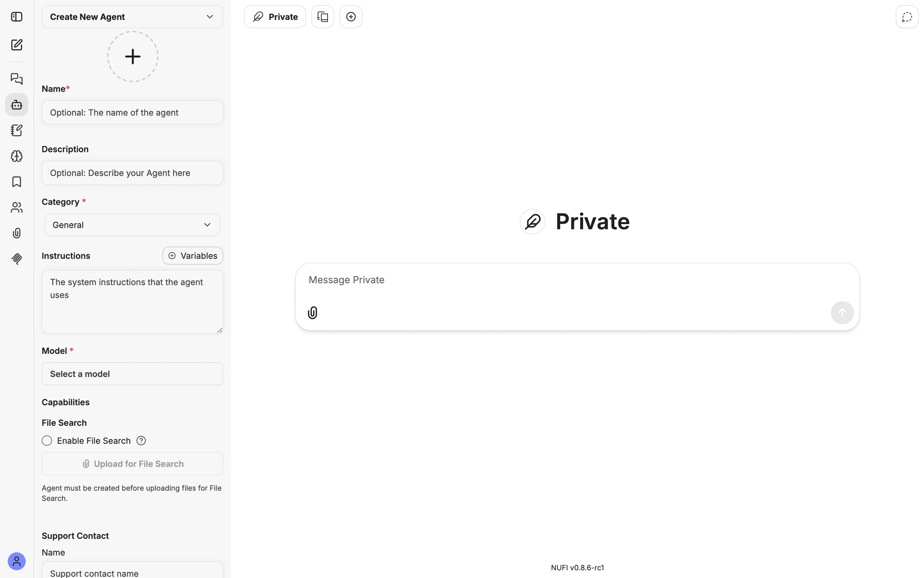Start a new chat with pencil icon

(x=16, y=45)
